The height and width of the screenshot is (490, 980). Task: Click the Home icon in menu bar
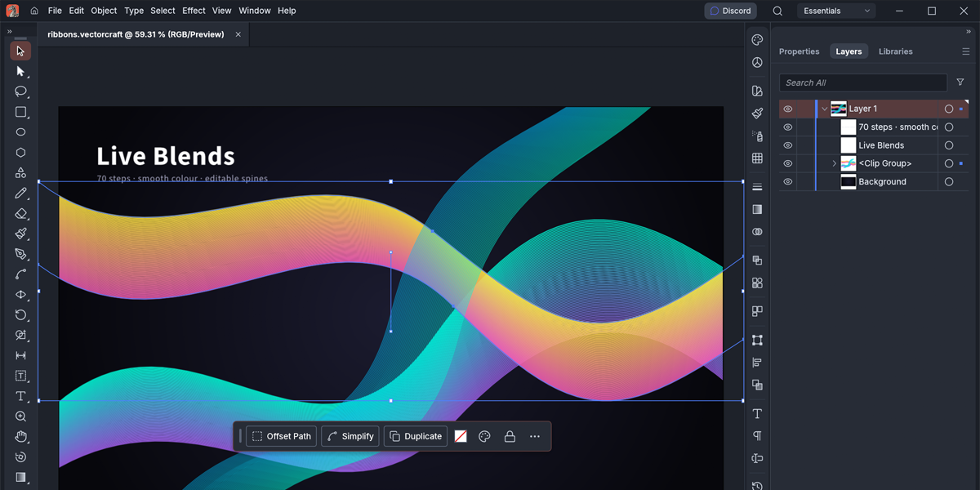click(34, 11)
